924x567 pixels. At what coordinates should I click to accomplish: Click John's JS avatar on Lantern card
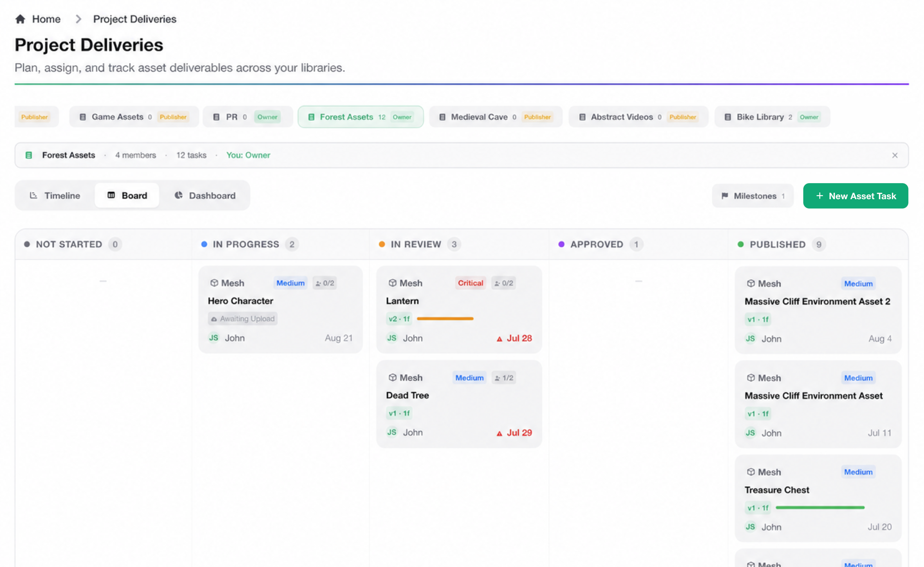[x=392, y=338]
